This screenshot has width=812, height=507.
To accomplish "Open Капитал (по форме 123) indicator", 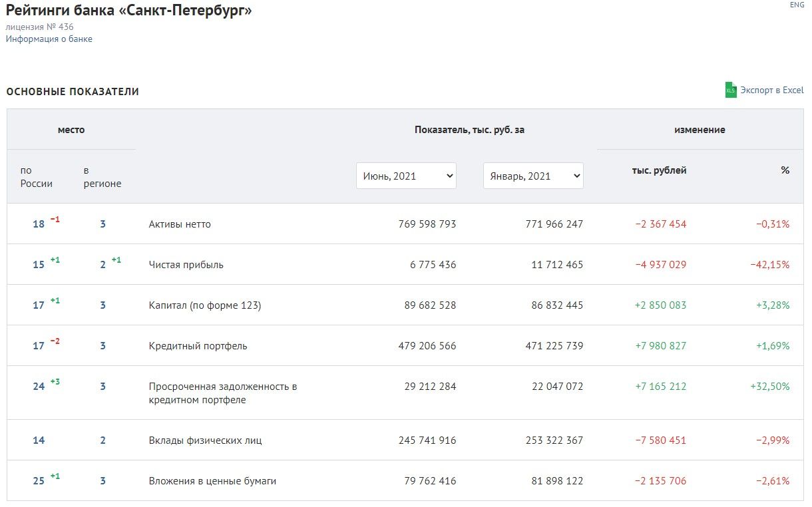I will [205, 305].
